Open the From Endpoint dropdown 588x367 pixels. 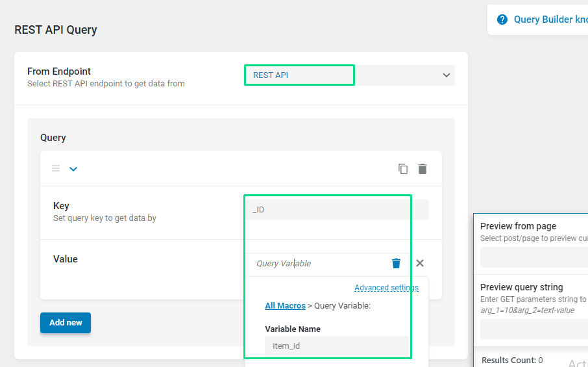click(x=350, y=75)
